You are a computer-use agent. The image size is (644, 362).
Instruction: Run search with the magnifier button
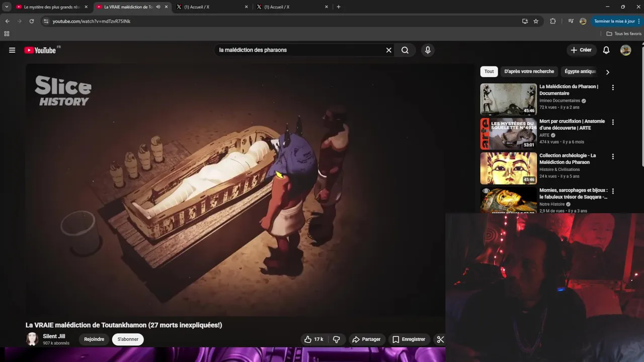(405, 50)
